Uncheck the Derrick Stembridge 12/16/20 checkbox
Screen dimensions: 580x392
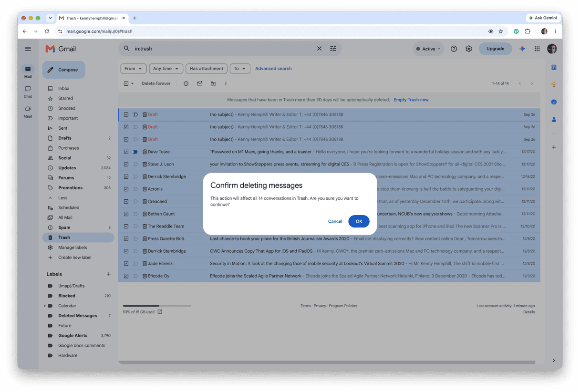coord(126,176)
